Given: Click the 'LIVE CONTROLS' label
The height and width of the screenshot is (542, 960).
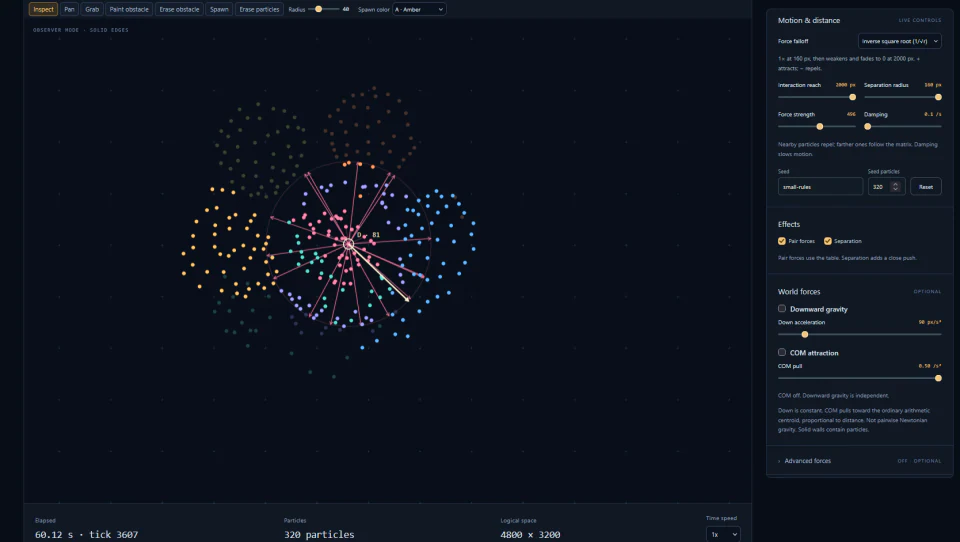Looking at the screenshot, I should (920, 20).
